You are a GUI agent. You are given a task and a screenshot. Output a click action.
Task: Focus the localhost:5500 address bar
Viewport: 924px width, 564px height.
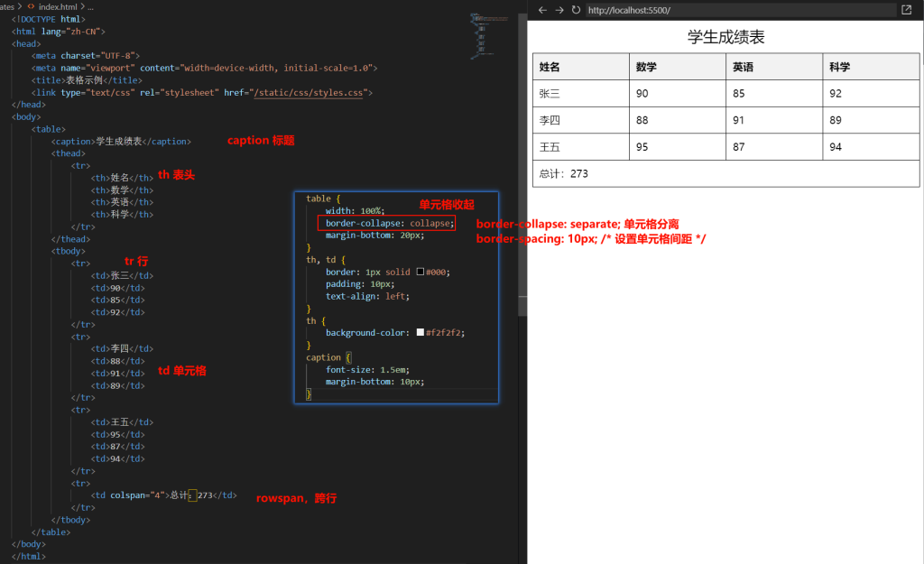740,10
